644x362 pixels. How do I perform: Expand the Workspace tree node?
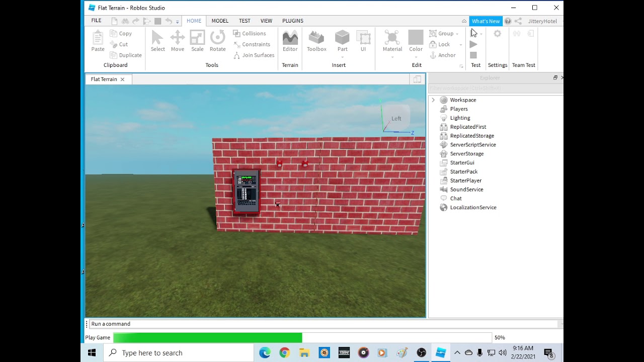(433, 100)
